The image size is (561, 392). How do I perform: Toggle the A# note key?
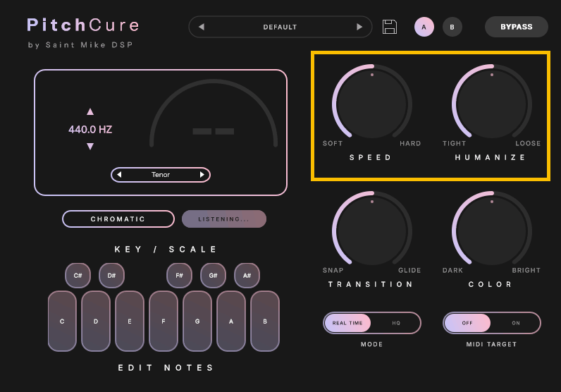tap(247, 275)
